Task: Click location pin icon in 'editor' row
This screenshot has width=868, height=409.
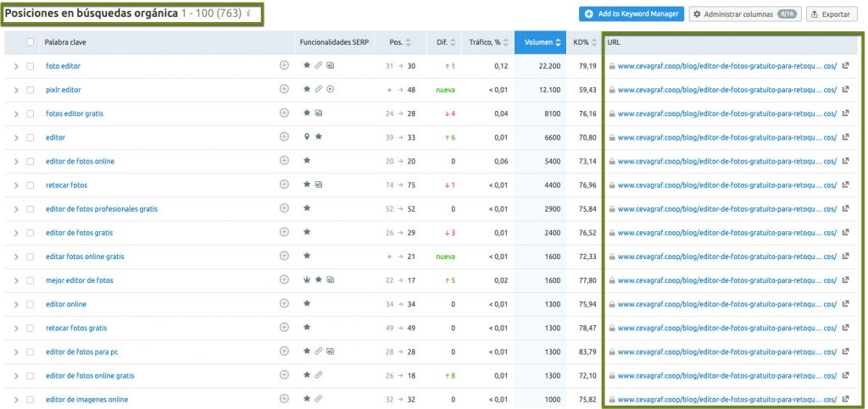Action: (x=307, y=137)
